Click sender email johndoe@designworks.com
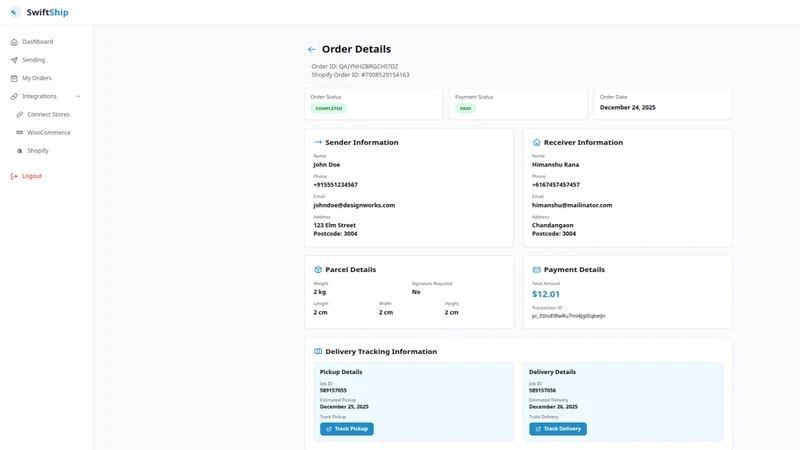The image size is (800, 450). (x=354, y=205)
